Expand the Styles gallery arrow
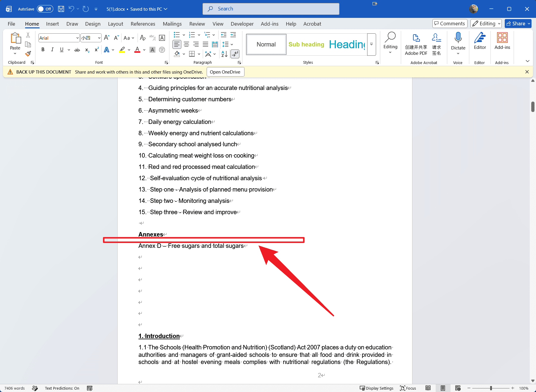536x392 pixels. coord(372,44)
